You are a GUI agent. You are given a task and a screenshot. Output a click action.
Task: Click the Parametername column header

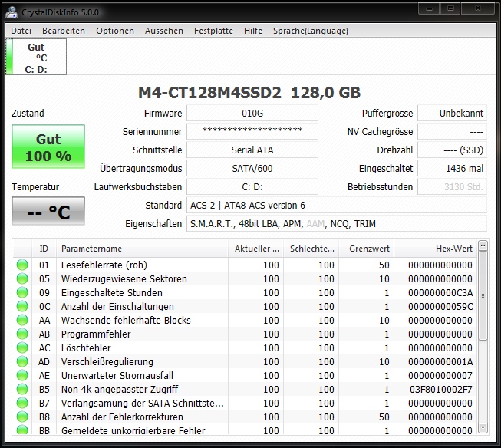point(142,249)
